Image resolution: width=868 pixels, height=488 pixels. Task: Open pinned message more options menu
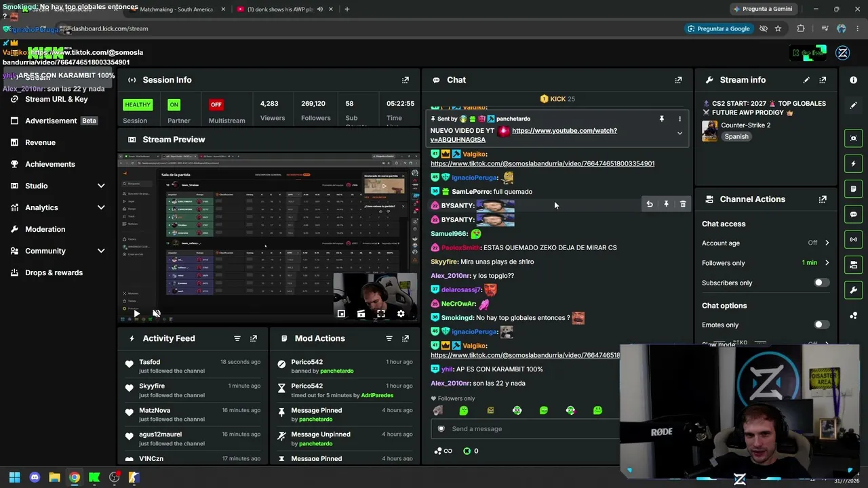pyautogui.click(x=679, y=119)
